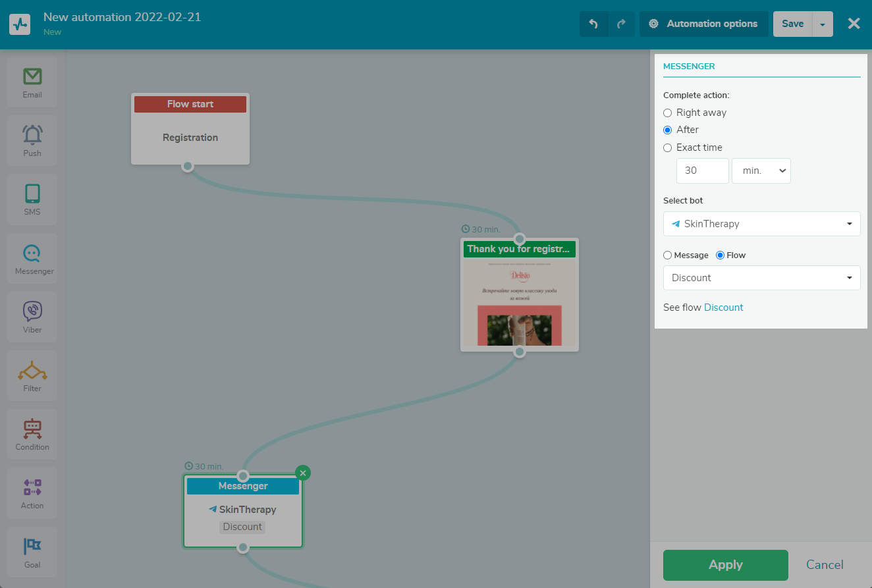Pick the SMS block in sidebar
This screenshot has width=872, height=588.
click(x=32, y=199)
